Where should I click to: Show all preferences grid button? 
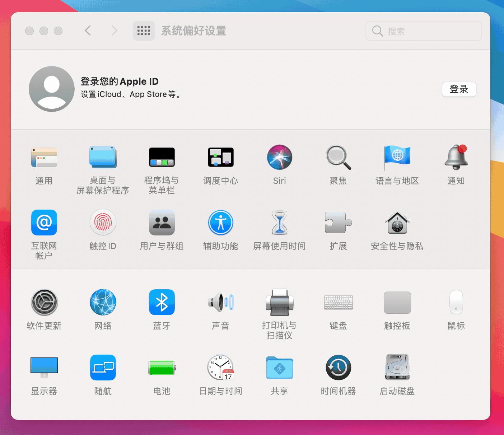(144, 31)
